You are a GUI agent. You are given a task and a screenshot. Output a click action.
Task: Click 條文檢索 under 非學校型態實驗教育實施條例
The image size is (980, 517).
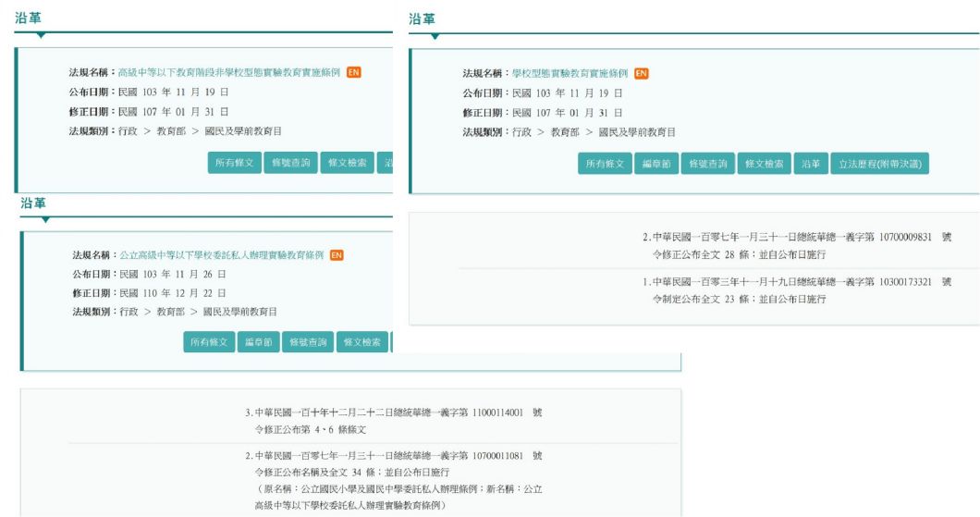tap(348, 163)
